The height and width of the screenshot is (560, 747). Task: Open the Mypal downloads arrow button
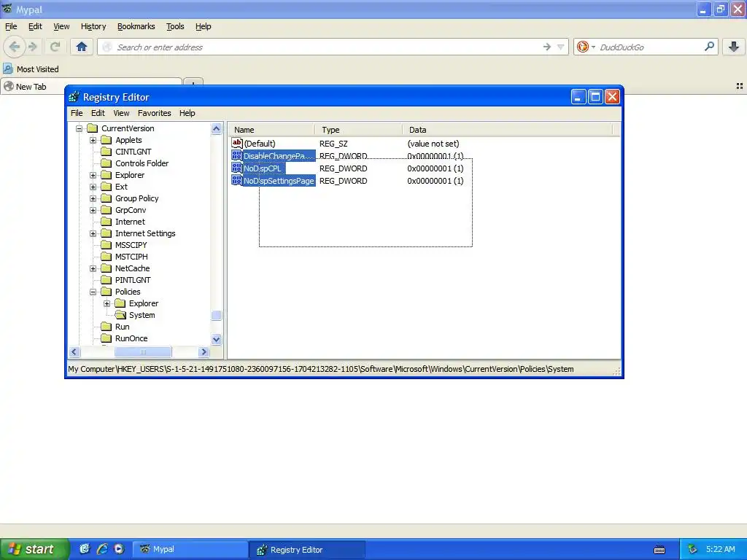734,47
